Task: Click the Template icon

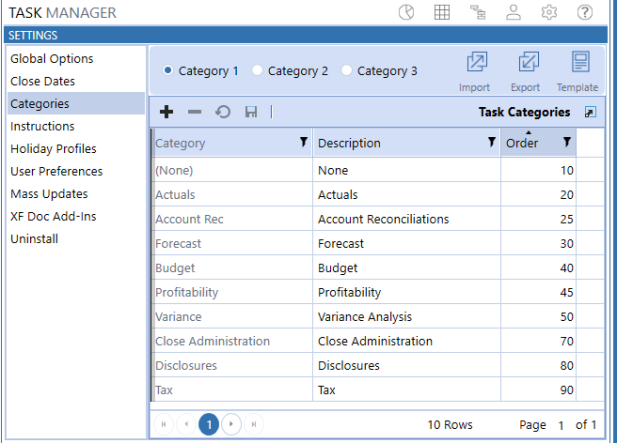Action: click(x=580, y=62)
